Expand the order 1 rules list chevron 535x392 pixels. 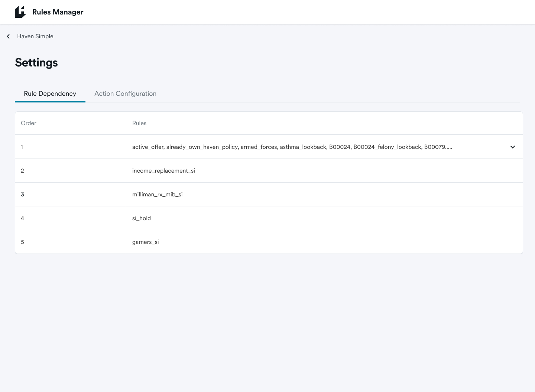[x=512, y=147]
